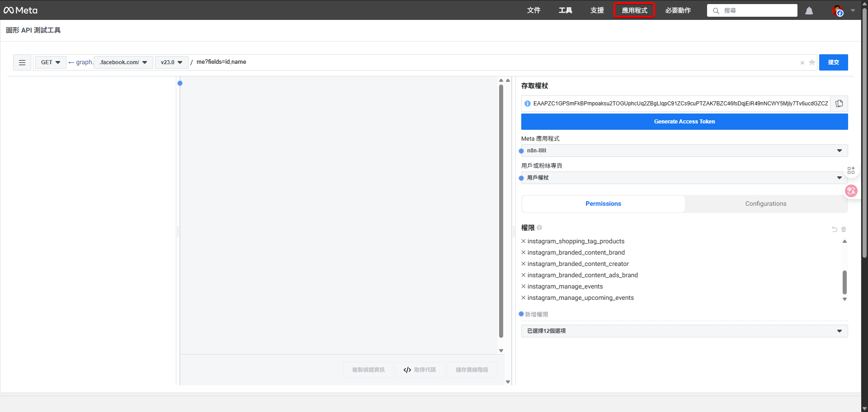Viewport: 868px width, 412px height.
Task: Open the GET method dropdown
Action: pyautogui.click(x=50, y=62)
